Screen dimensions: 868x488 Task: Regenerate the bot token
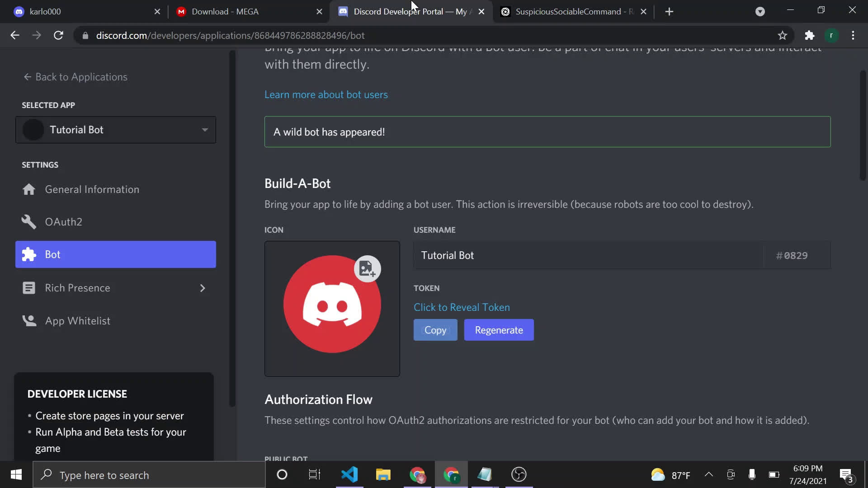point(499,330)
